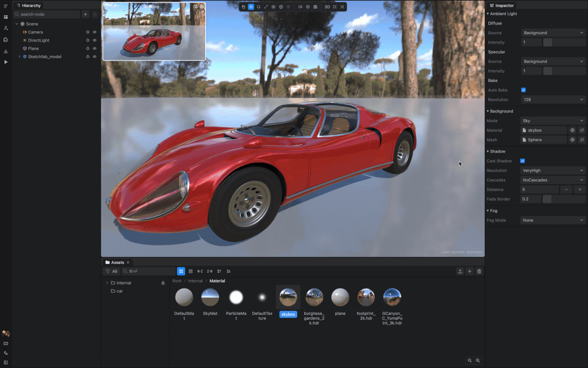Click the user settings icon in left sidebar
588x368 pixels.
[x=6, y=28]
